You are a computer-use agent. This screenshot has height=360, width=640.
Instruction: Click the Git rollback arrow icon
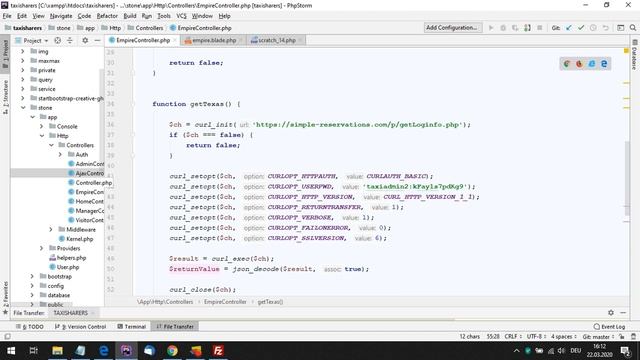click(606, 28)
